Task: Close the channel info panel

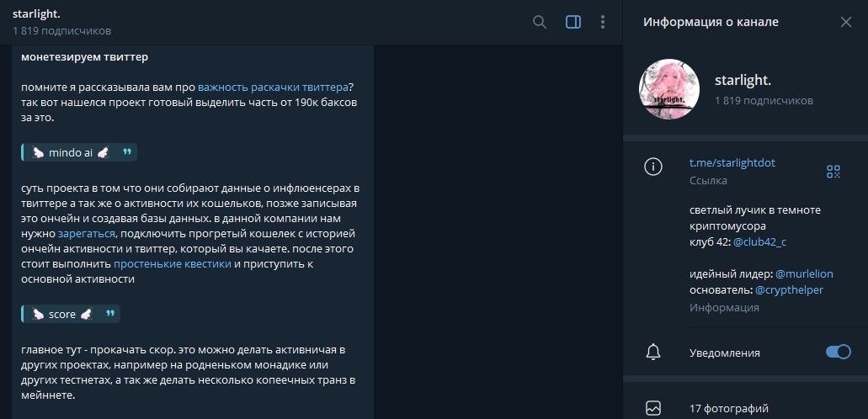Action: tap(846, 22)
